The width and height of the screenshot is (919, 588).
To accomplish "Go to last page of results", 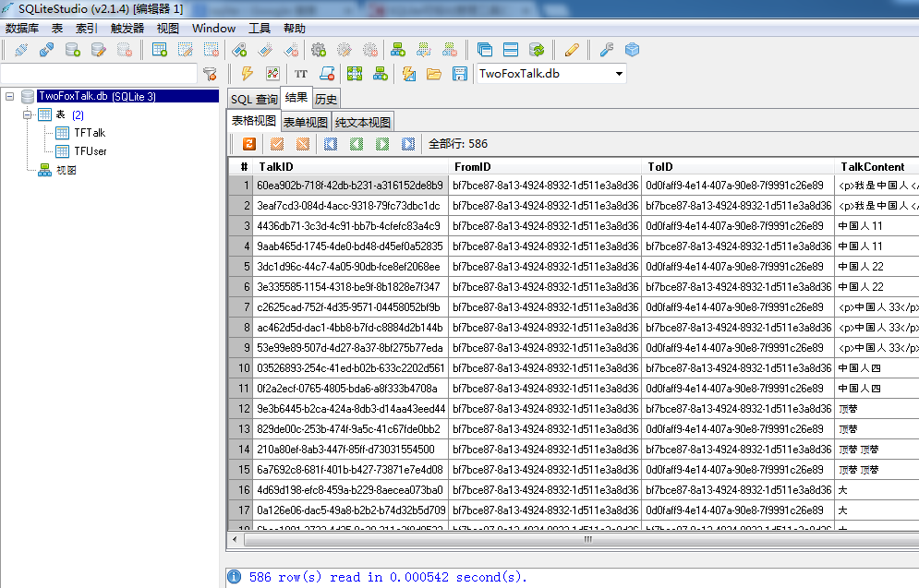I will click(408, 144).
